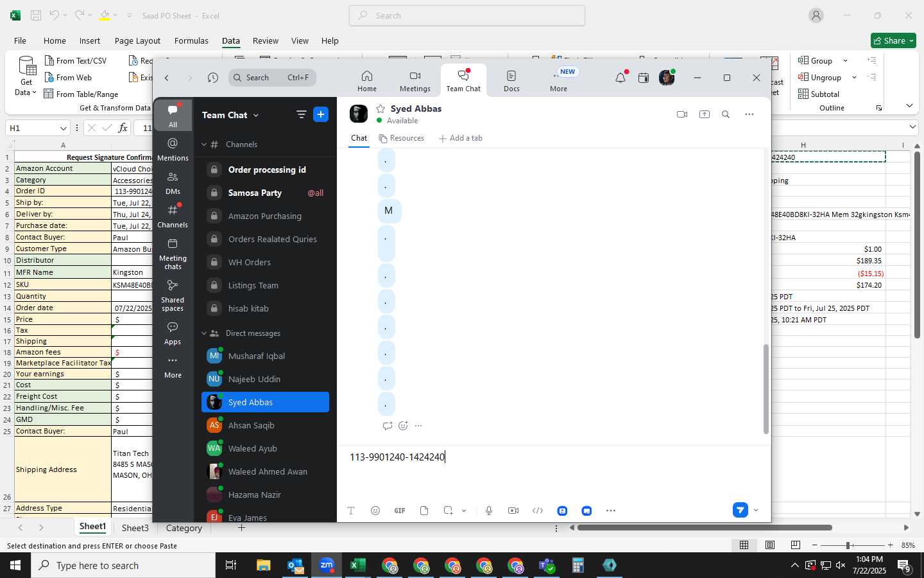Click From Text/CSV in Excel ribbon
Viewport: 924px width, 578px height.
(x=75, y=60)
